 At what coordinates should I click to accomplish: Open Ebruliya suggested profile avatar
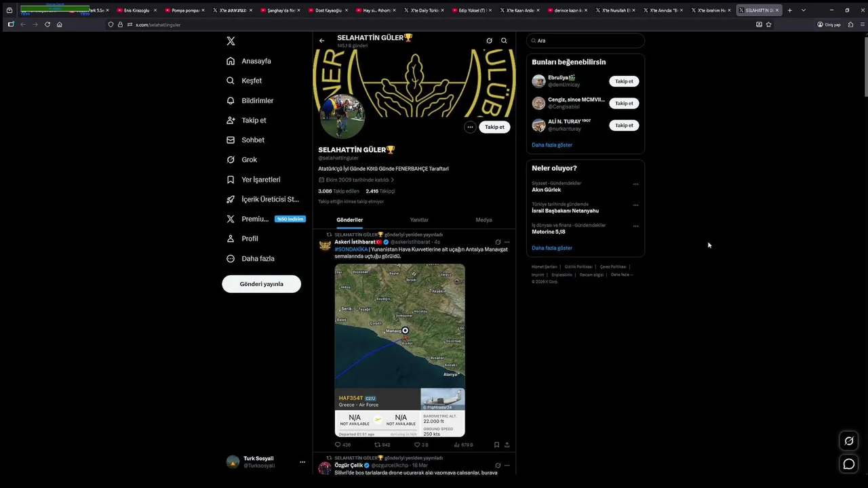(x=538, y=81)
